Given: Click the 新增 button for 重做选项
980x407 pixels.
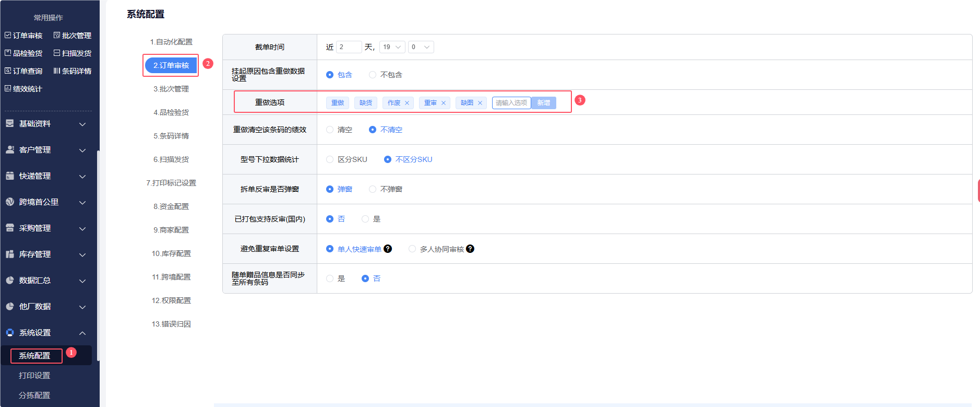Looking at the screenshot, I should (543, 103).
